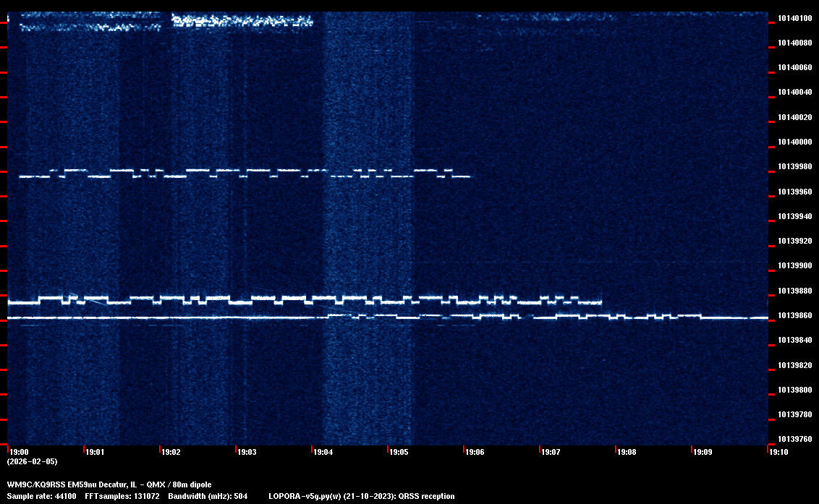Click the 19:06 time axis label
This screenshot has height=504, width=819.
[x=475, y=452]
